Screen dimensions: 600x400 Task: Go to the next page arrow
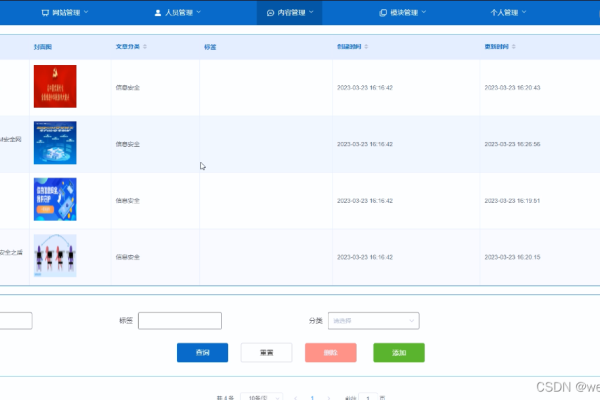pos(329,398)
